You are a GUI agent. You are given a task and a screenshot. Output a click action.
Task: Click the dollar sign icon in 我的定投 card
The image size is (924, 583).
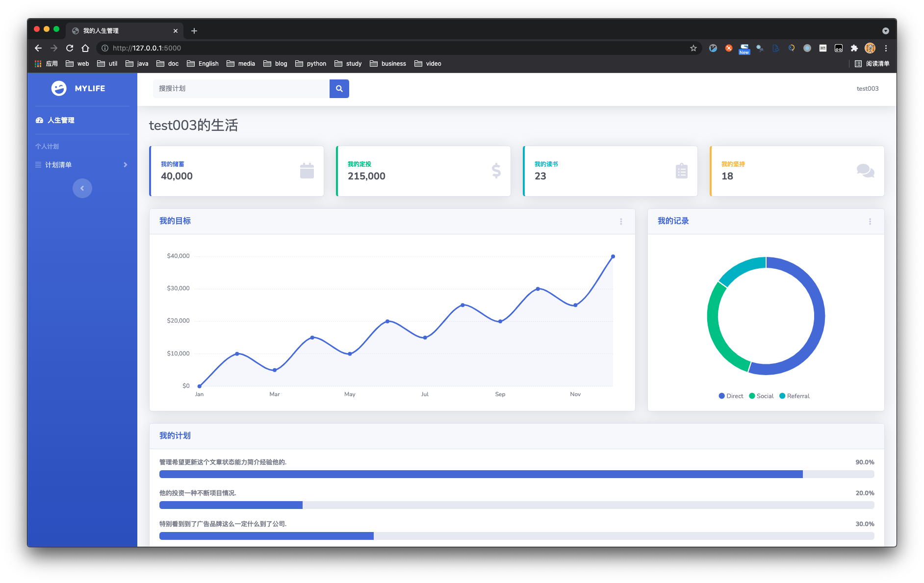click(496, 171)
